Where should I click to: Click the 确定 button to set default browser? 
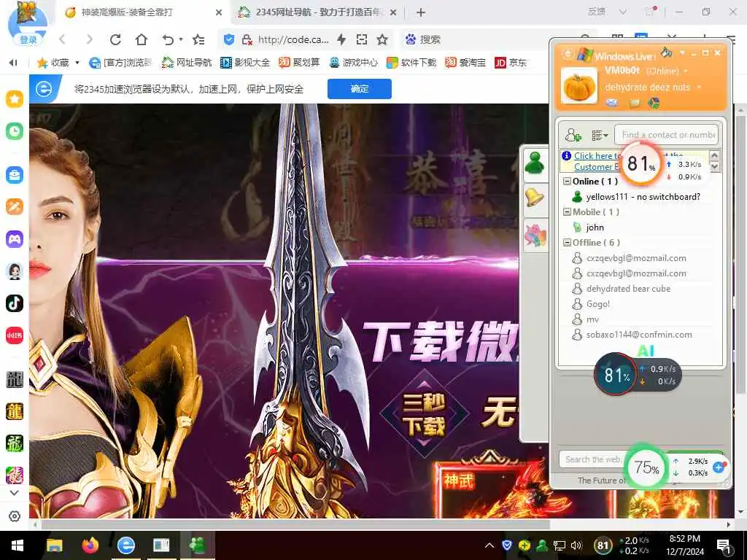[360, 89]
